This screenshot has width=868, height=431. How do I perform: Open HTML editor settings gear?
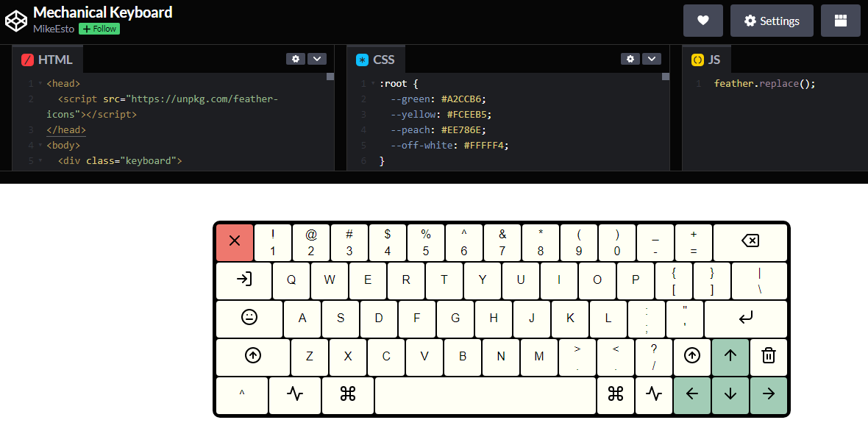point(296,59)
